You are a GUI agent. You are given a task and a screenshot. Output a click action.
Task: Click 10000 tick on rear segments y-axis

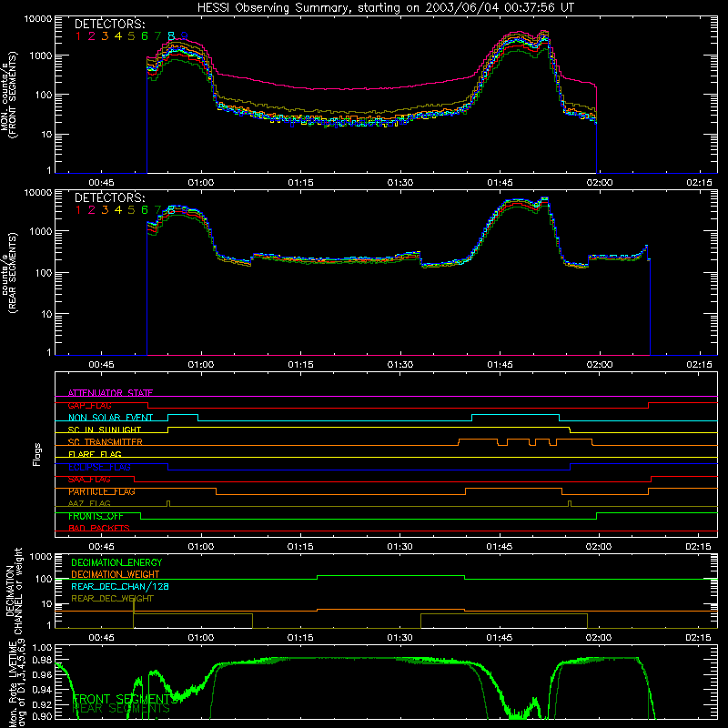click(38, 193)
